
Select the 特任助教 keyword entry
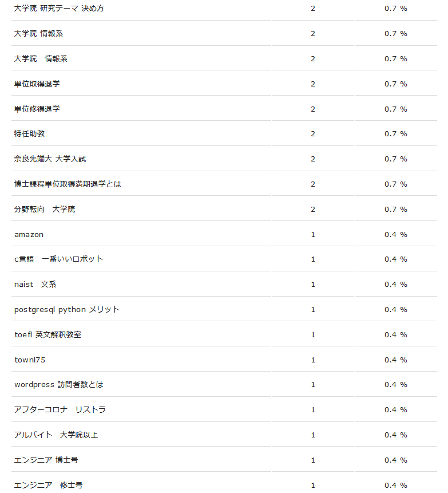click(x=29, y=134)
